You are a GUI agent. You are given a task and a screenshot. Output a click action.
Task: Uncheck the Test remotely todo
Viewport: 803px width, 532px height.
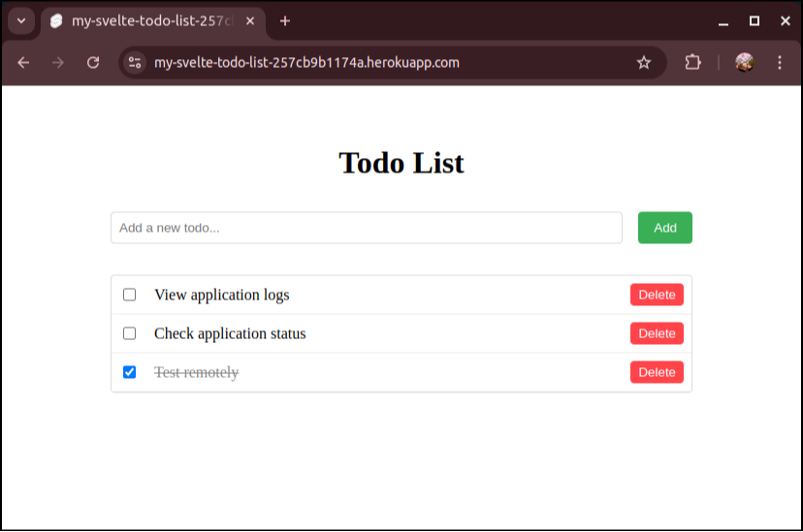[x=129, y=372]
